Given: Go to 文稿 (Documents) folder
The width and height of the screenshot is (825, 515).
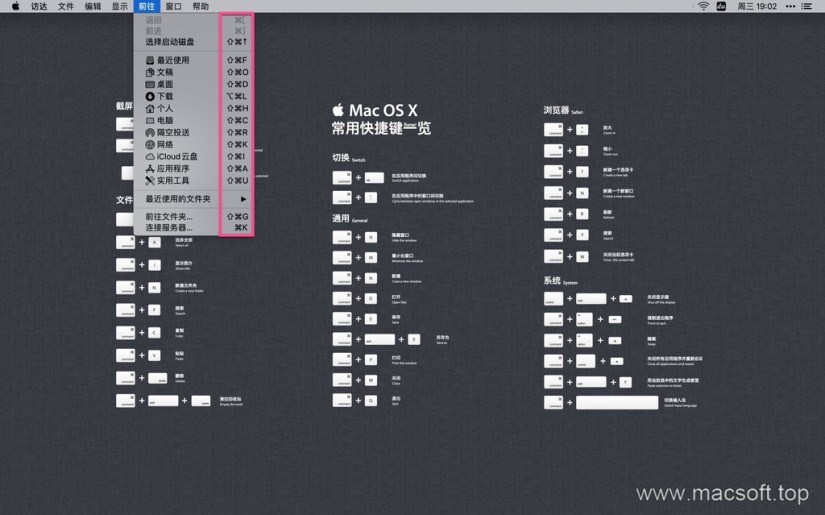Looking at the screenshot, I should point(165,72).
